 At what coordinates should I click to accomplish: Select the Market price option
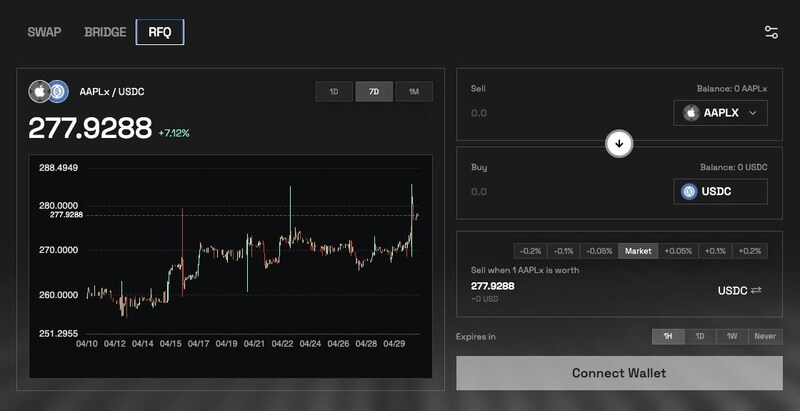coord(638,251)
